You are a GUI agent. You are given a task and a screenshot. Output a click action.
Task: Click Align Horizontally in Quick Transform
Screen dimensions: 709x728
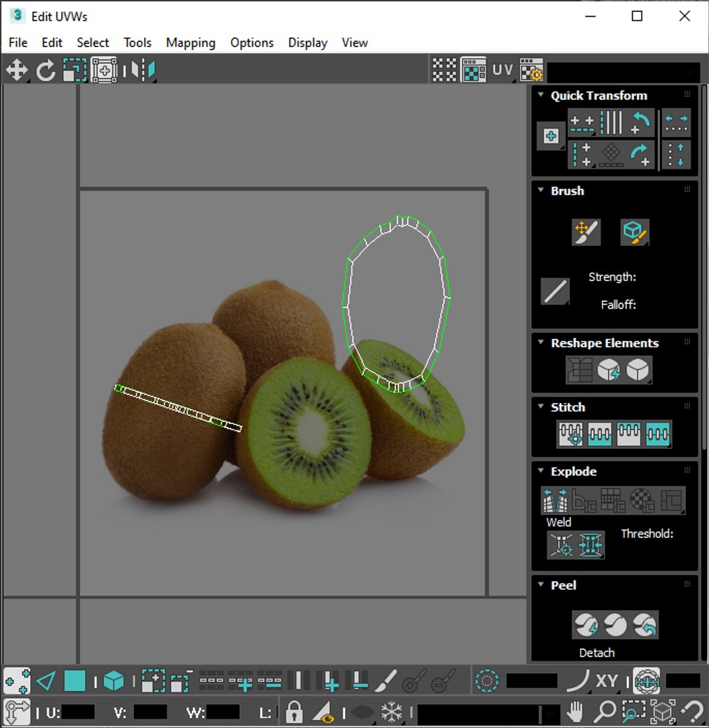[x=582, y=123]
